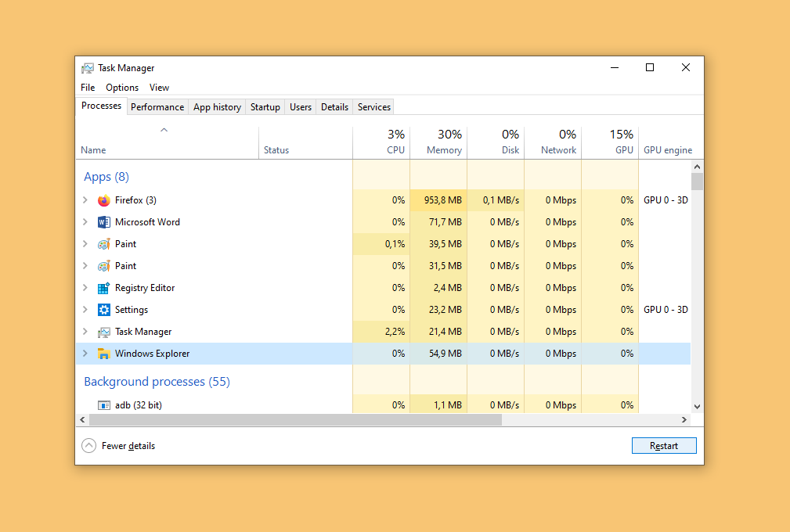Screen dimensions: 790x532
Task: Click the Settings gear icon in the list
Action: (104, 310)
